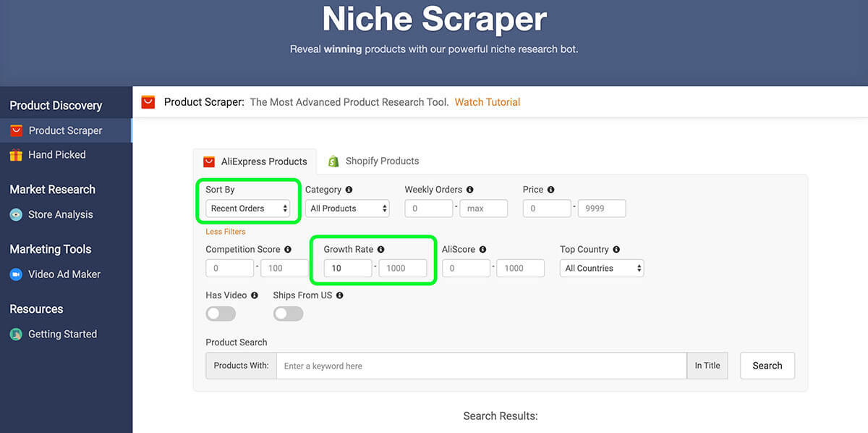Open Product Scraper in the sidebar

(x=65, y=130)
